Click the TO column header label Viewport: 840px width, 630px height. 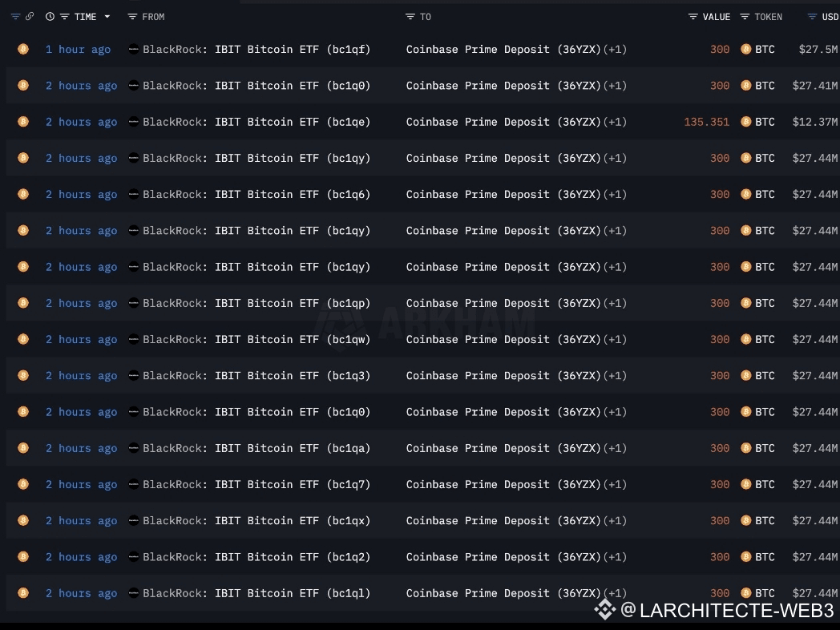pos(426,17)
